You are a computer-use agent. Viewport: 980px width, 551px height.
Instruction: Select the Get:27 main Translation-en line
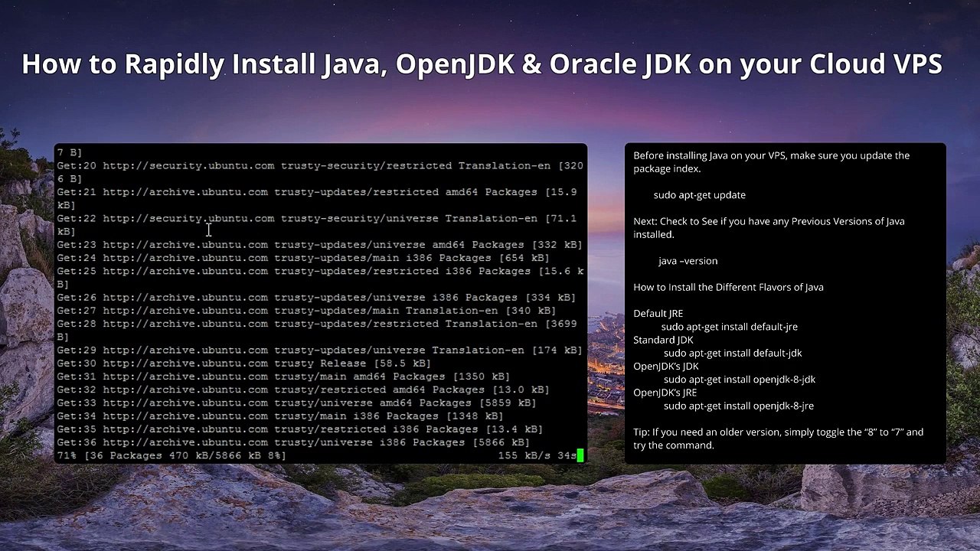tap(306, 310)
